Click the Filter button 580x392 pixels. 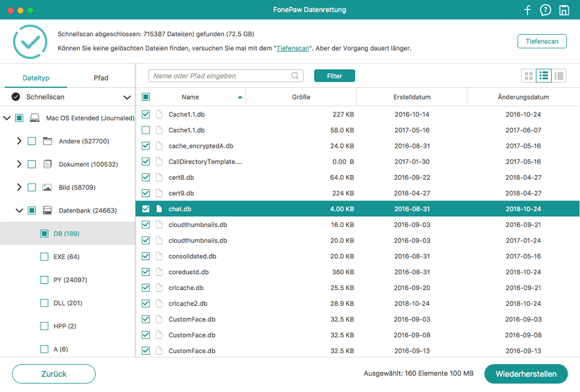point(334,76)
